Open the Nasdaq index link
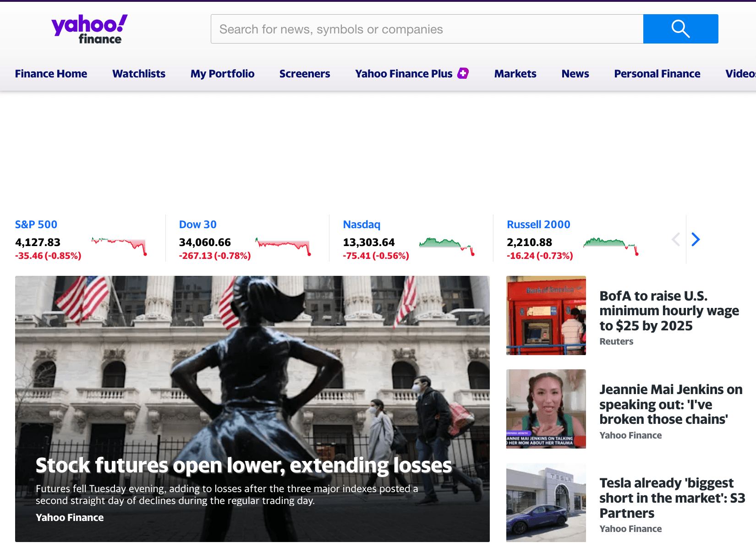This screenshot has height=548, width=756. point(362,225)
